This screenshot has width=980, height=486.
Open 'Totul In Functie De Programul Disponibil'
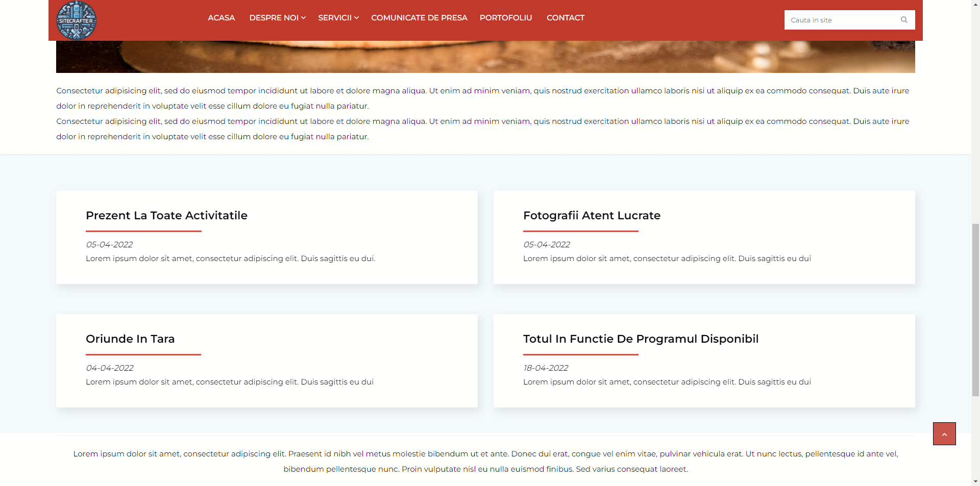[x=641, y=339]
